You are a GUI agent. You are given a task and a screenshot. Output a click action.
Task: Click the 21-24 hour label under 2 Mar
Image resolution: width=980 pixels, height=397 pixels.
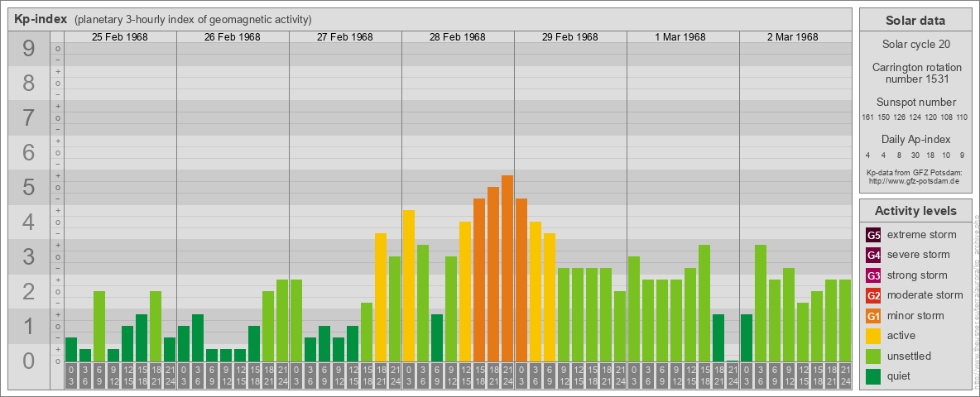point(845,376)
